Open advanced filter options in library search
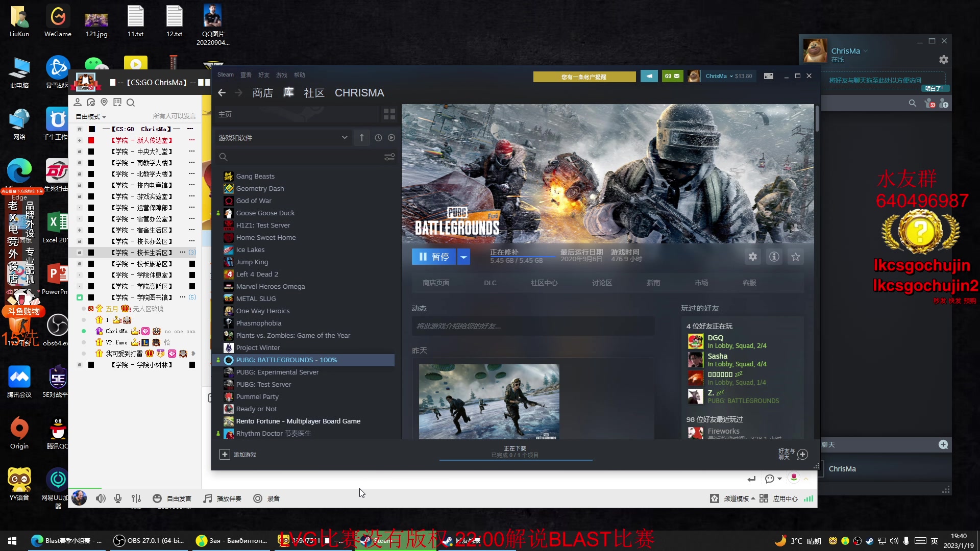The image size is (980, 551). tap(389, 157)
